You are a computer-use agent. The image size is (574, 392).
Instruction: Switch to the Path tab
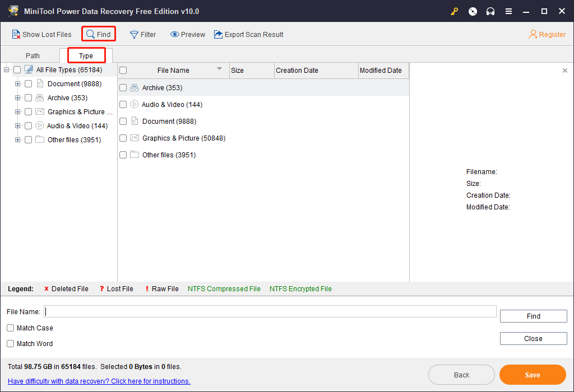(33, 55)
